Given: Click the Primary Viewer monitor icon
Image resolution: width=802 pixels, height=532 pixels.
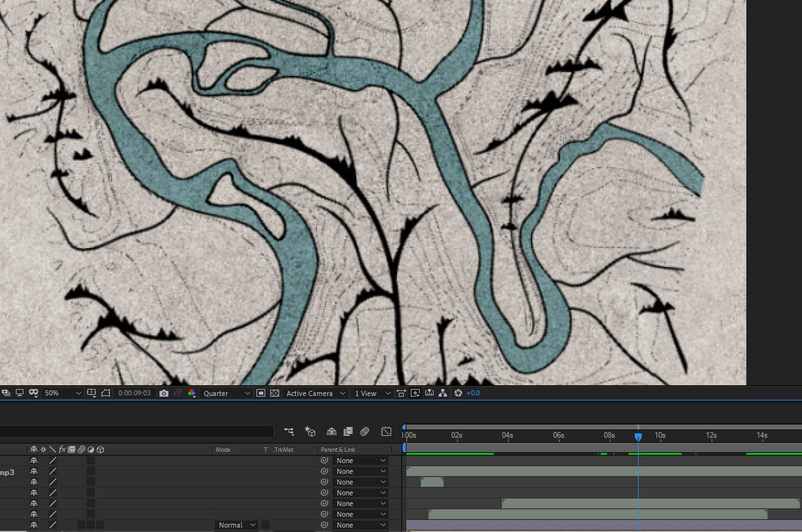Looking at the screenshot, I should click(20, 393).
